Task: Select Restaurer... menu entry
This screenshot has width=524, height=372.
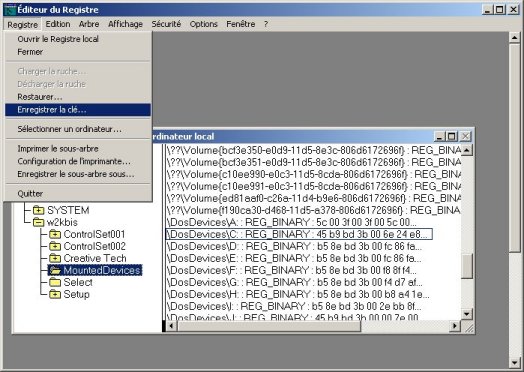Action: coord(78,97)
